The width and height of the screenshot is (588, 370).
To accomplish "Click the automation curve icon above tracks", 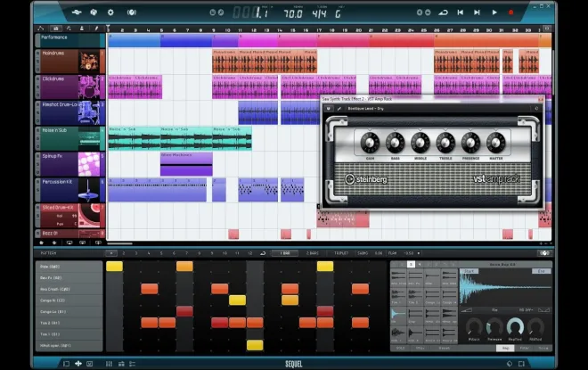I will click(41, 29).
